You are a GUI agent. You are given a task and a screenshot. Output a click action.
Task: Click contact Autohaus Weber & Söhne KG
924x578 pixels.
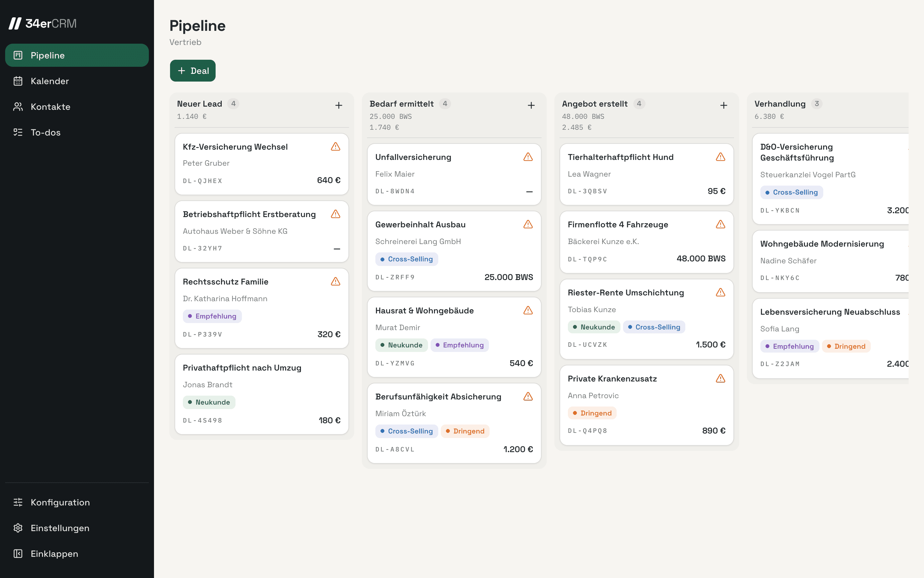[x=235, y=231]
